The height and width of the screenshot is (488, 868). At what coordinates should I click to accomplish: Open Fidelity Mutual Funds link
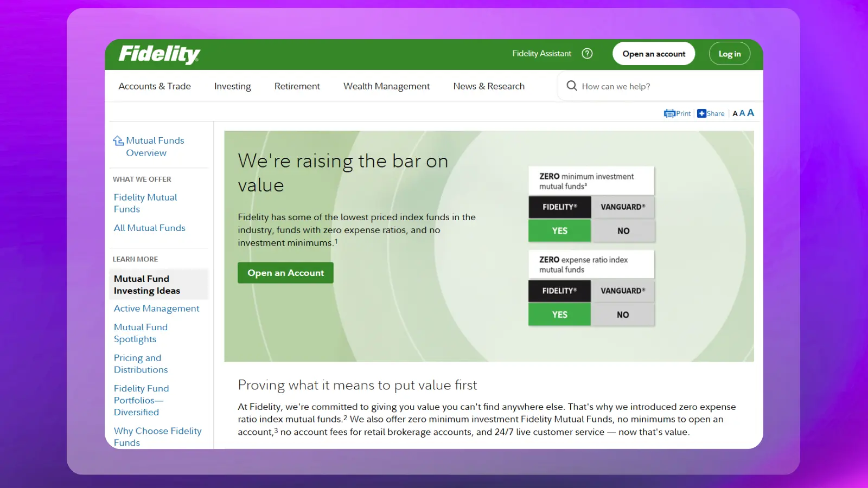coord(145,203)
